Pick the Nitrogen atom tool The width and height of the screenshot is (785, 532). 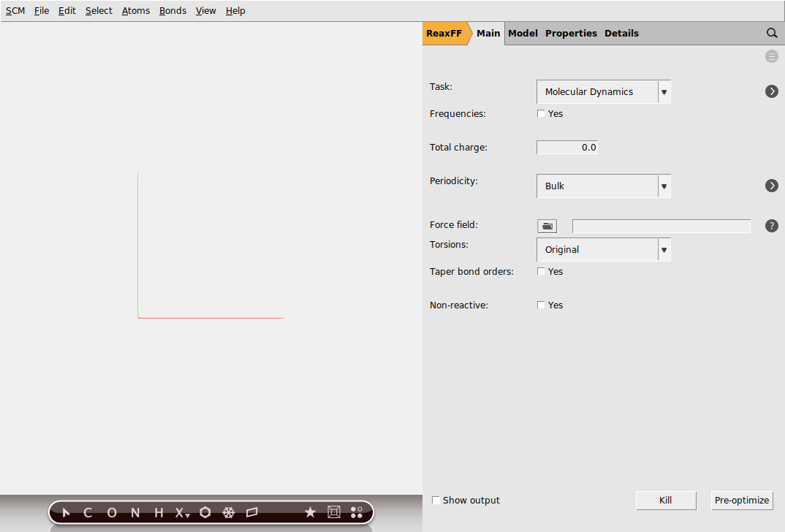coord(134,512)
